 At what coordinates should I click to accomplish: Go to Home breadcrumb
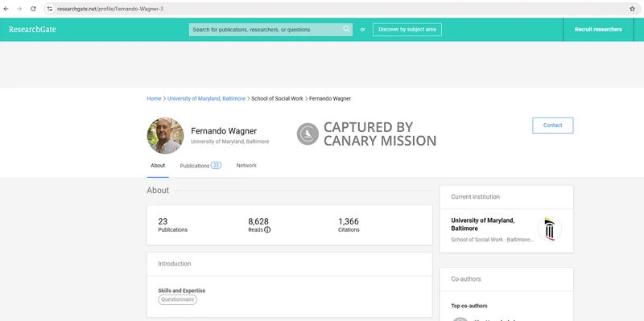click(x=154, y=98)
